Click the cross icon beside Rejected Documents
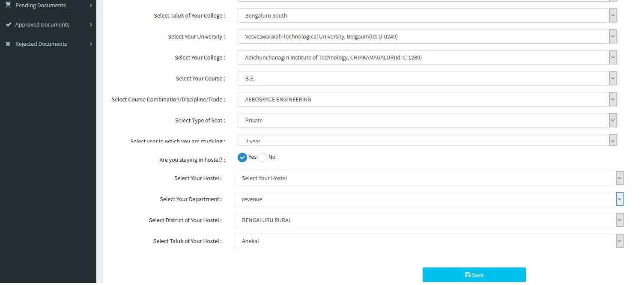 [8, 44]
